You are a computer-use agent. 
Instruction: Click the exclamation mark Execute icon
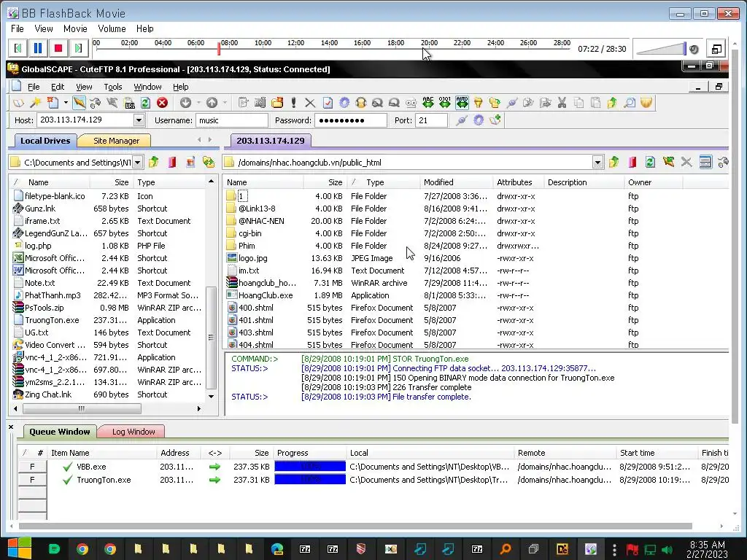[x=293, y=103]
